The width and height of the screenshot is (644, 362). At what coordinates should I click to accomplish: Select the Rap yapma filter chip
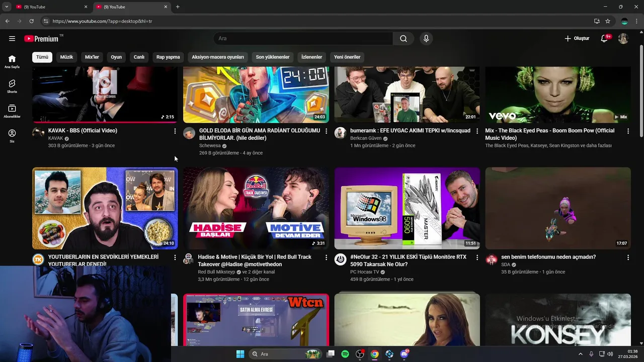click(168, 57)
